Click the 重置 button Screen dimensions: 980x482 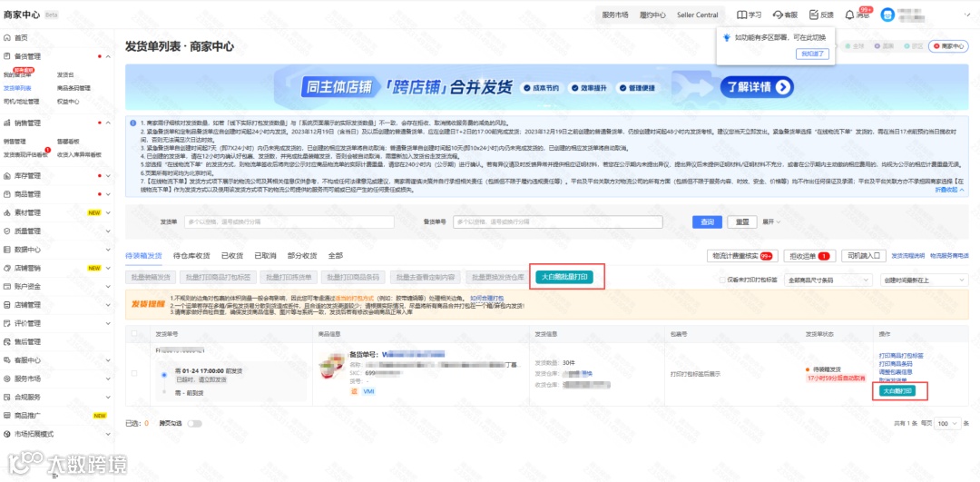tap(742, 221)
